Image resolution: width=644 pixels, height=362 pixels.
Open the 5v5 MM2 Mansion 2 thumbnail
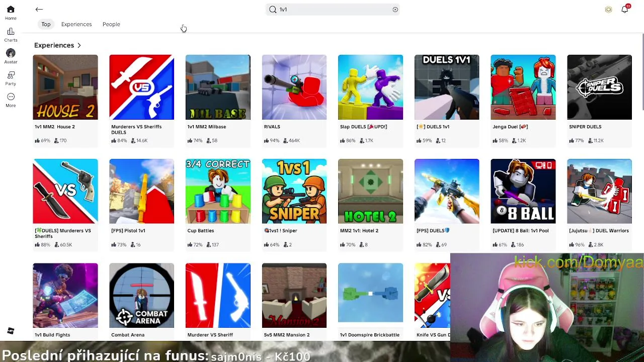tap(294, 295)
